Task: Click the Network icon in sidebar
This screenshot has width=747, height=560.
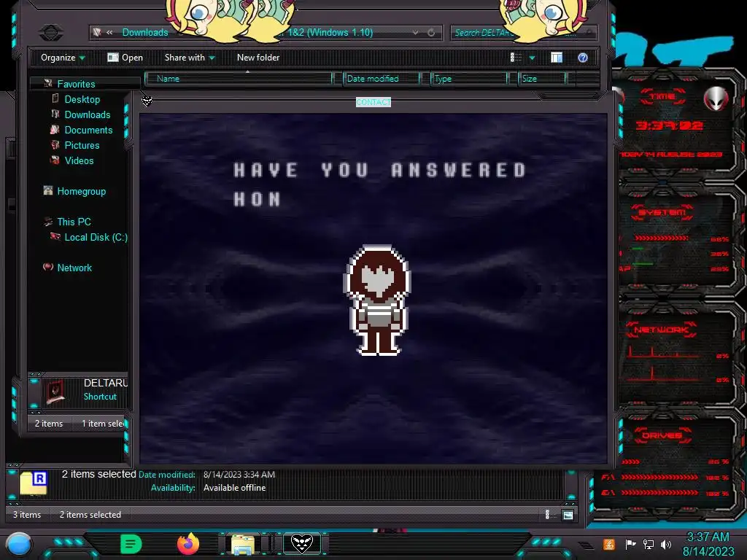Action: pyautogui.click(x=47, y=267)
